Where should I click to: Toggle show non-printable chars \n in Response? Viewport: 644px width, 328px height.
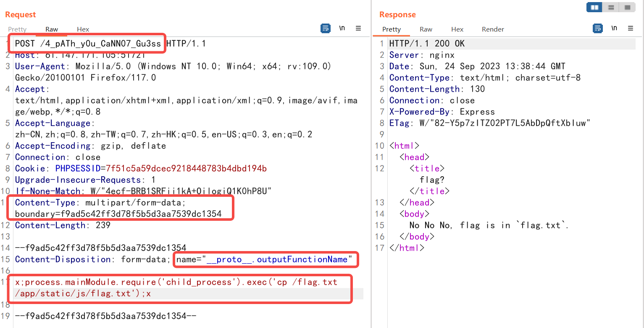[615, 28]
